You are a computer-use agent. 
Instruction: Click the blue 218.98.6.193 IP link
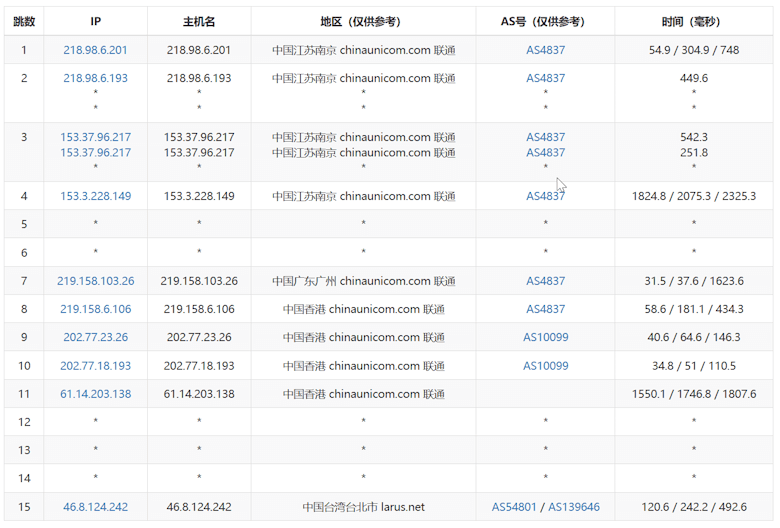tap(95, 78)
